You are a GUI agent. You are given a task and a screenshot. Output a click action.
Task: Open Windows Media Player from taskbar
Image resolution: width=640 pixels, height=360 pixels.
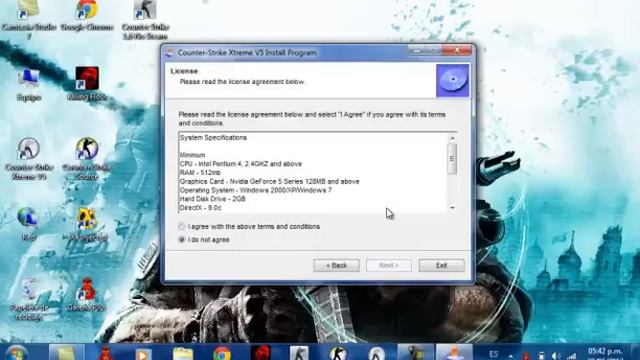coord(143,353)
